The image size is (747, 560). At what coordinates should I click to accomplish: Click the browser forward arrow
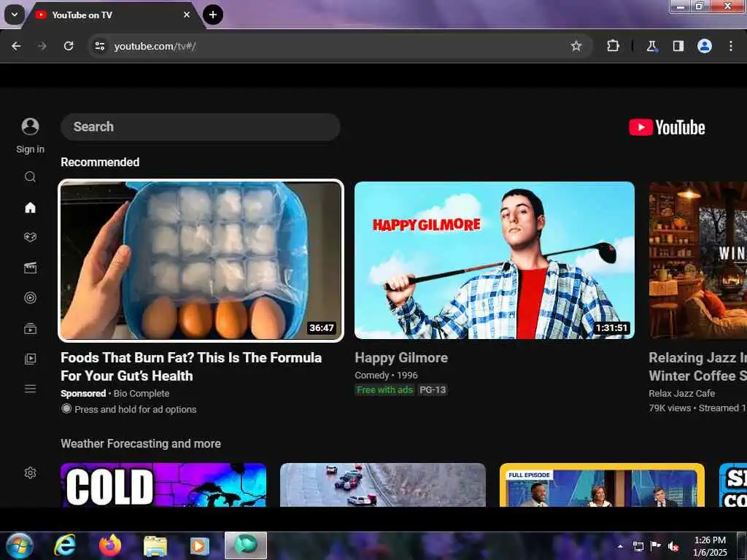(x=42, y=46)
